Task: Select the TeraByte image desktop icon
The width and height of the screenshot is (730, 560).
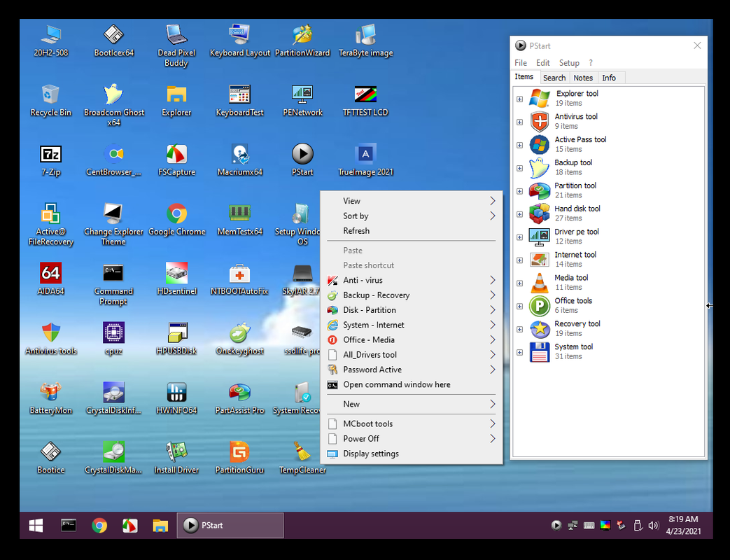Action: click(x=365, y=41)
